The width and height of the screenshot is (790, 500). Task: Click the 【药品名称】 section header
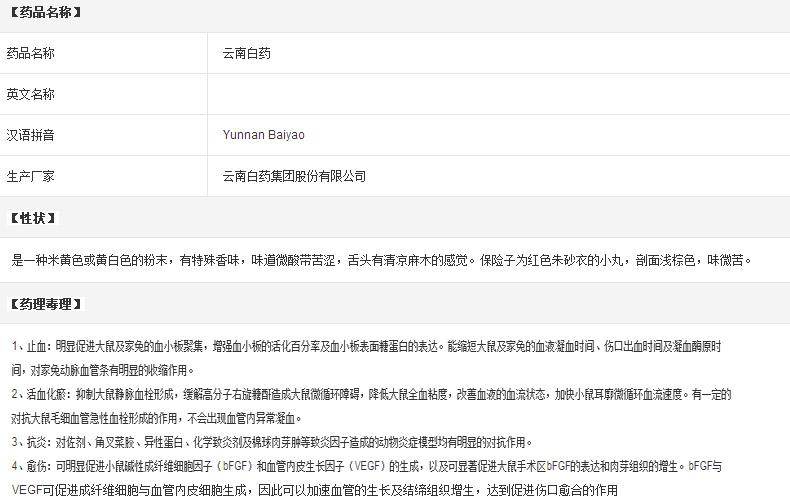pyautogui.click(x=45, y=13)
